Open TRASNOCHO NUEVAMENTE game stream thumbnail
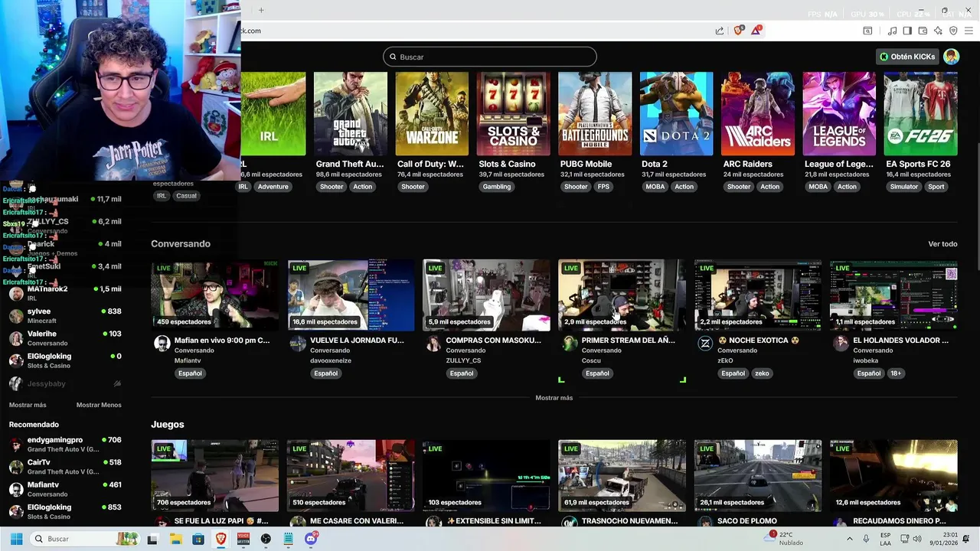The image size is (980, 551). 622,476
